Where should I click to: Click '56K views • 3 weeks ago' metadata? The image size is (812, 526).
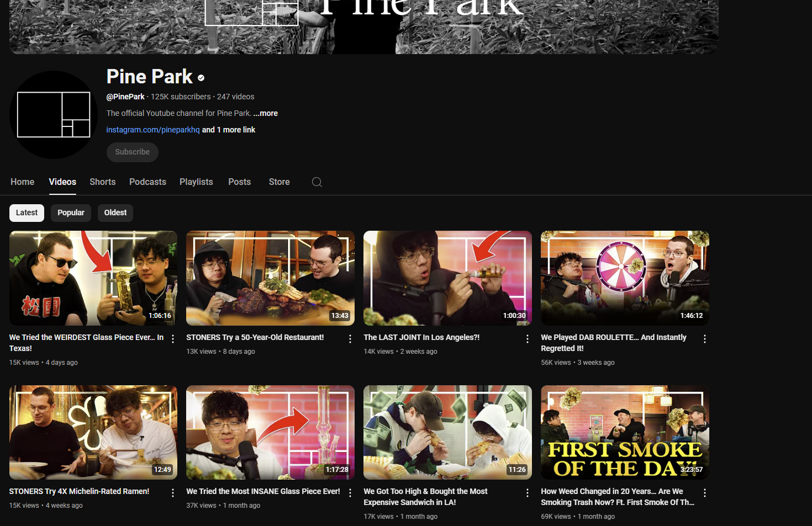578,363
